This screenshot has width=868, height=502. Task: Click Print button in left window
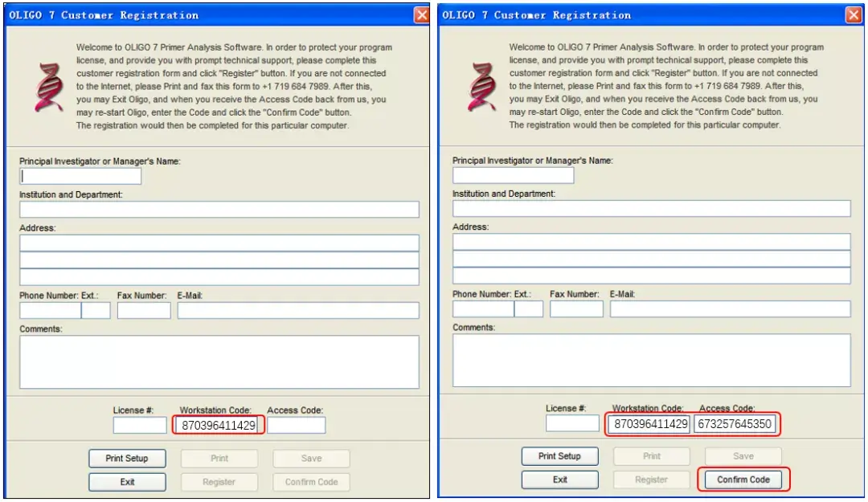point(219,459)
